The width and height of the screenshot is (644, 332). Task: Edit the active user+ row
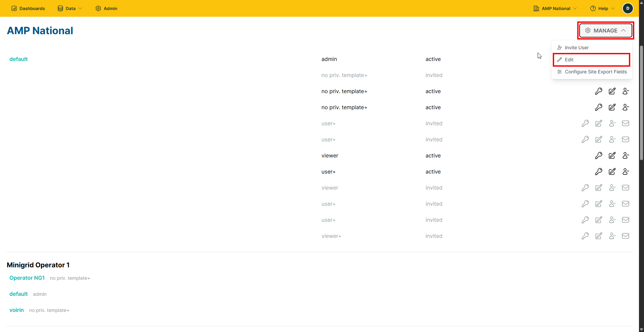point(612,172)
